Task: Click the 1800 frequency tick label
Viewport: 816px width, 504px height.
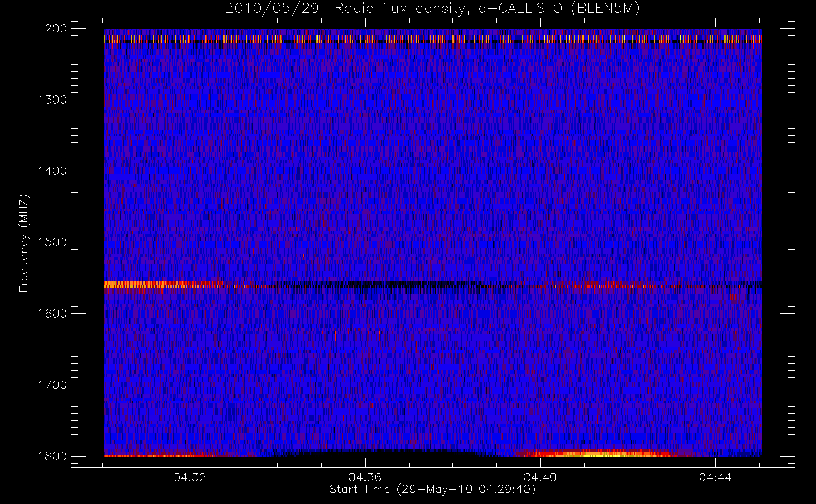Action: (52, 456)
